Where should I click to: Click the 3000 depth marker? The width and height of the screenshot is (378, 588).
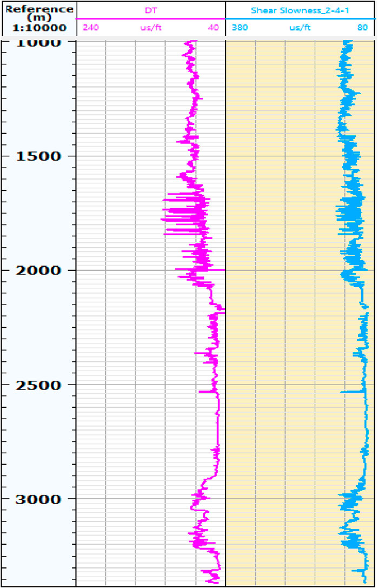[x=38, y=499]
